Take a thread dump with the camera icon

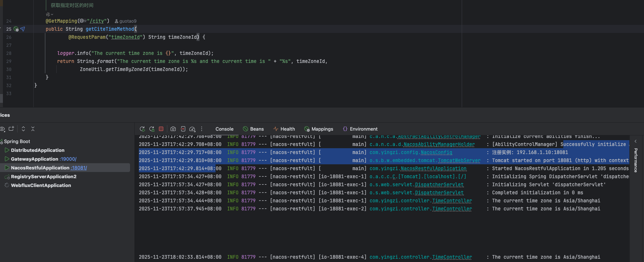tap(173, 129)
